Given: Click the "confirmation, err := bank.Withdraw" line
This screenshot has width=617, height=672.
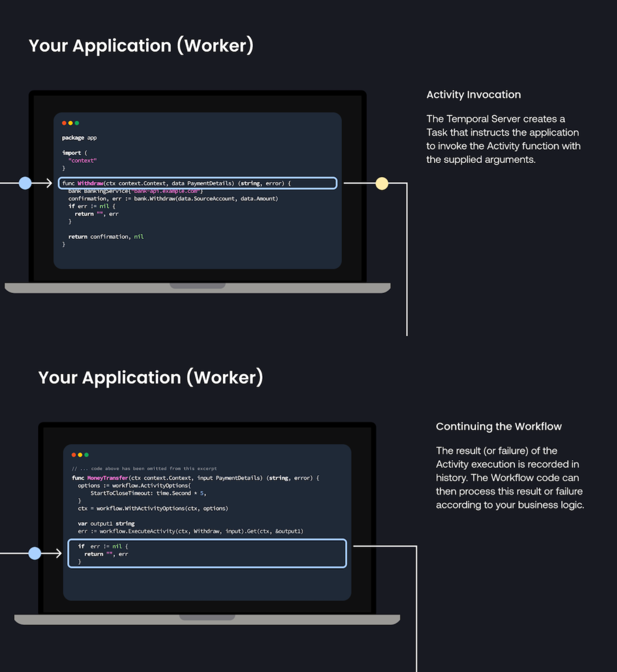Looking at the screenshot, I should [x=173, y=199].
